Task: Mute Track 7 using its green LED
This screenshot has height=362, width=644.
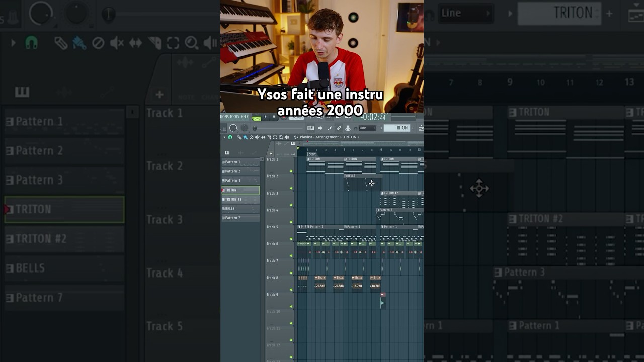Action: click(x=291, y=273)
